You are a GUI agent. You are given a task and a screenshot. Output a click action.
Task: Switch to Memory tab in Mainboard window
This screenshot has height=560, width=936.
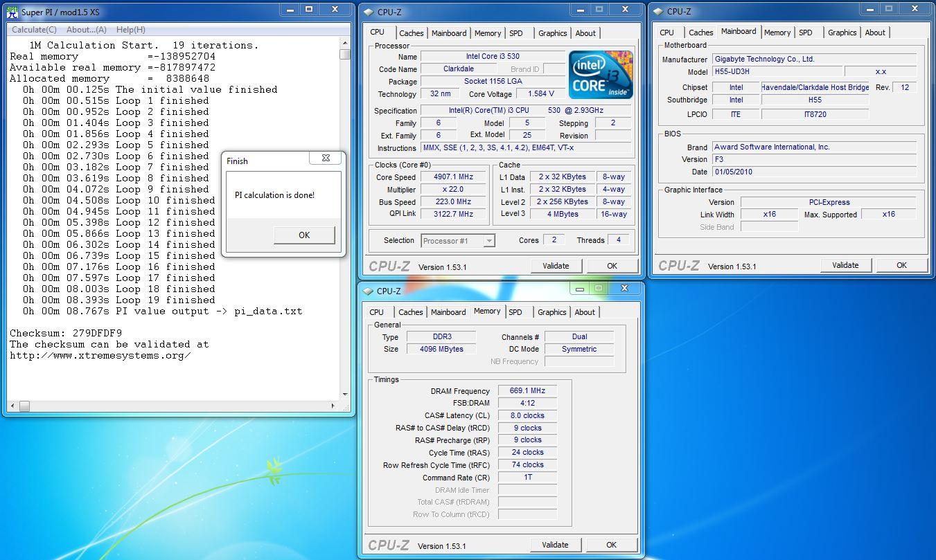pyautogui.click(x=777, y=33)
